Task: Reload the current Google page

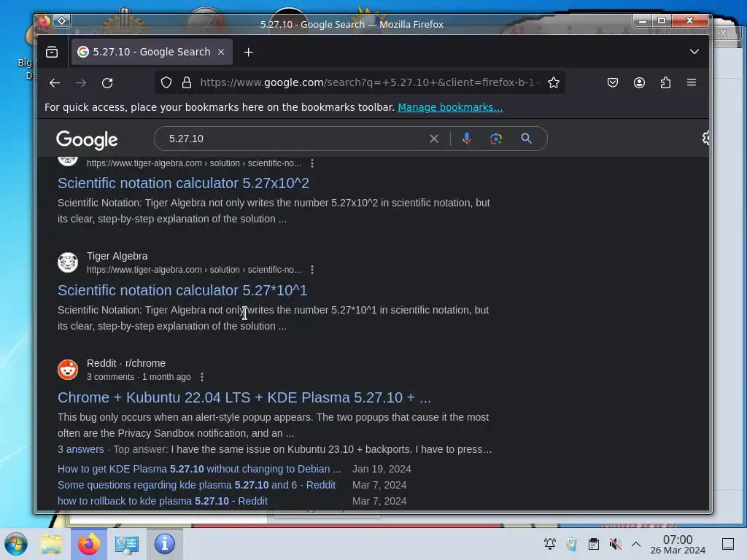Action: [x=107, y=83]
